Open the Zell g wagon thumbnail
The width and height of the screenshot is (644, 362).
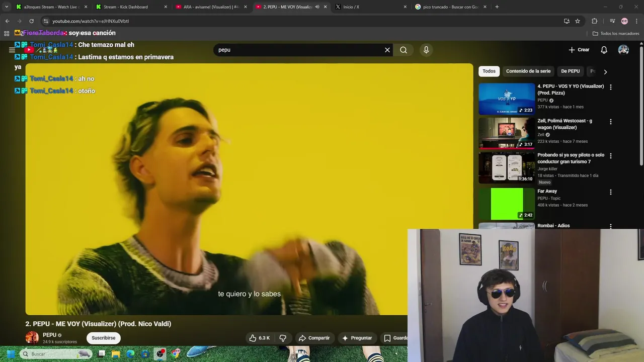click(x=507, y=133)
